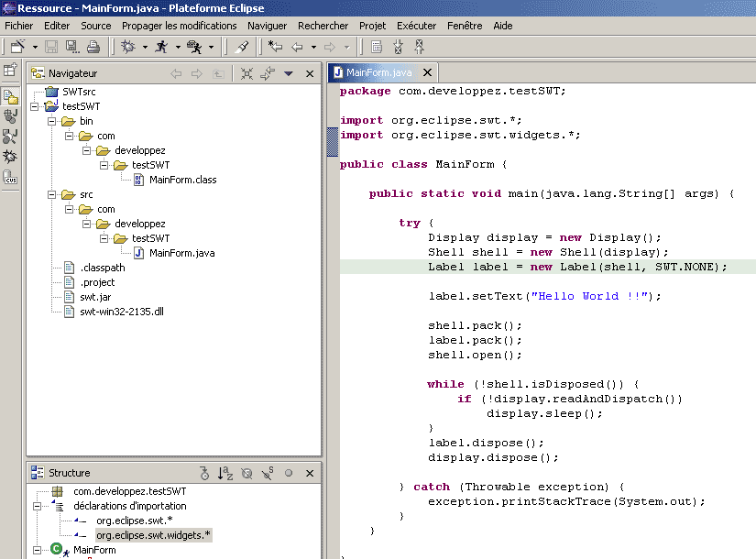Open the CVS perspective from the left sidebar
Image resolution: width=756 pixels, height=559 pixels.
point(10,177)
